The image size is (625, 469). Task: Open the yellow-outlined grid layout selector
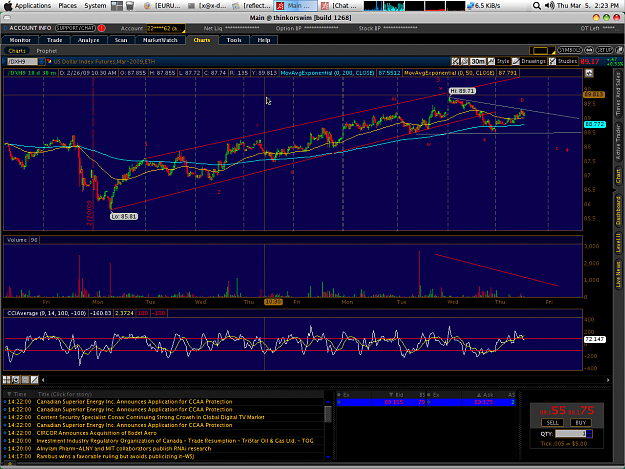[542, 51]
